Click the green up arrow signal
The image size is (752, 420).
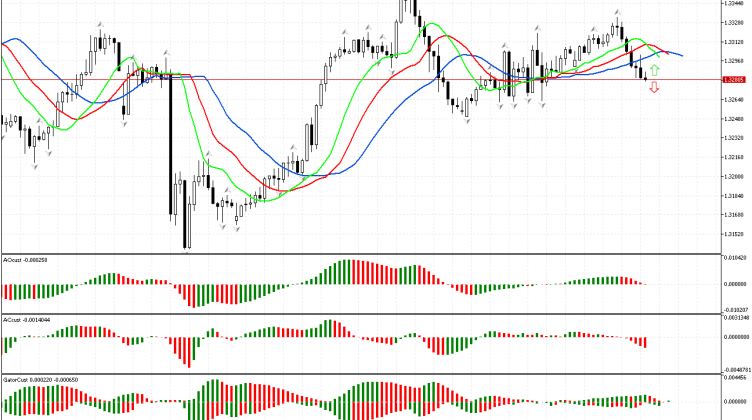point(654,70)
